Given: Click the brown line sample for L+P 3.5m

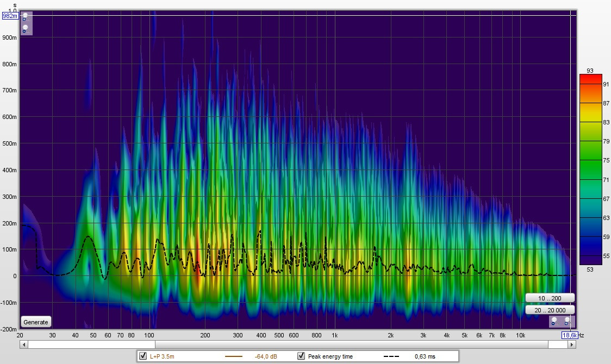Looking at the screenshot, I should (x=234, y=356).
